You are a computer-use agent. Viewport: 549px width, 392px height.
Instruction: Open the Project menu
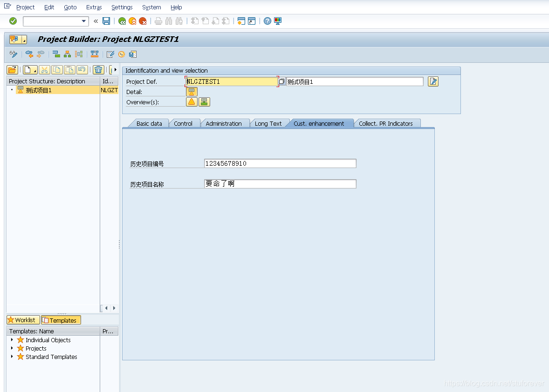tap(25, 7)
